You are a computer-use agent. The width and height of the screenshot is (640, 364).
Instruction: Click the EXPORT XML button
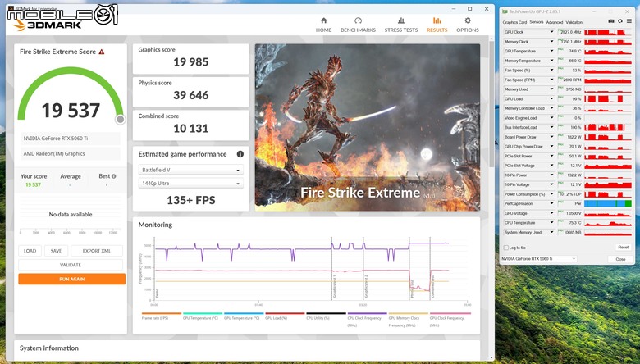pos(97,251)
